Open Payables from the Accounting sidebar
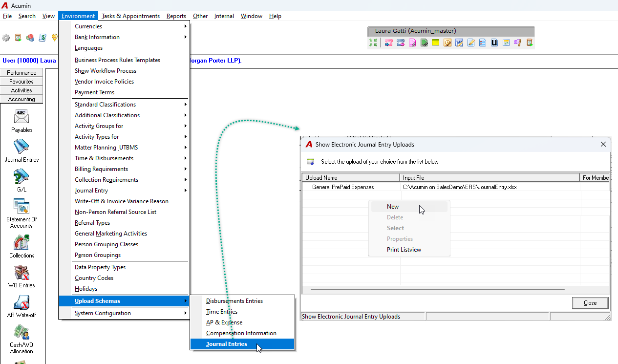 (21, 121)
